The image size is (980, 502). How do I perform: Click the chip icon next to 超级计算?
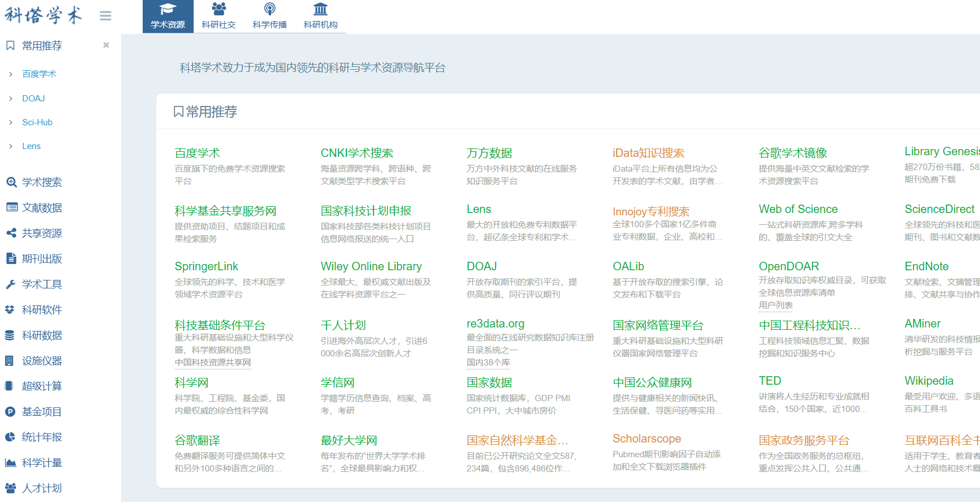(x=9, y=386)
